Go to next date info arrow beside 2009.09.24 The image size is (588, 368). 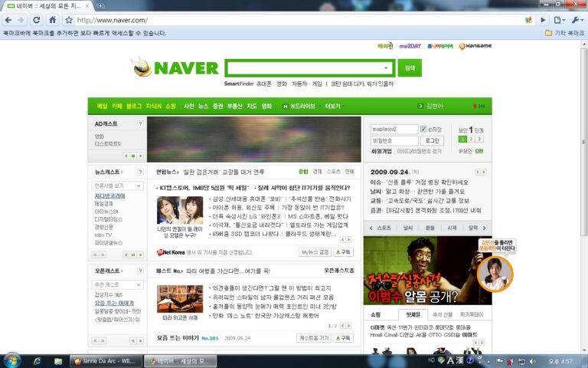[x=484, y=172]
